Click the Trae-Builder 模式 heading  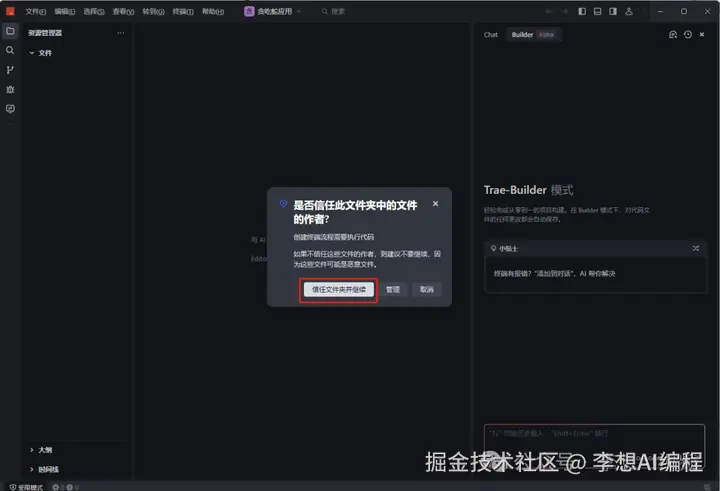(x=529, y=190)
